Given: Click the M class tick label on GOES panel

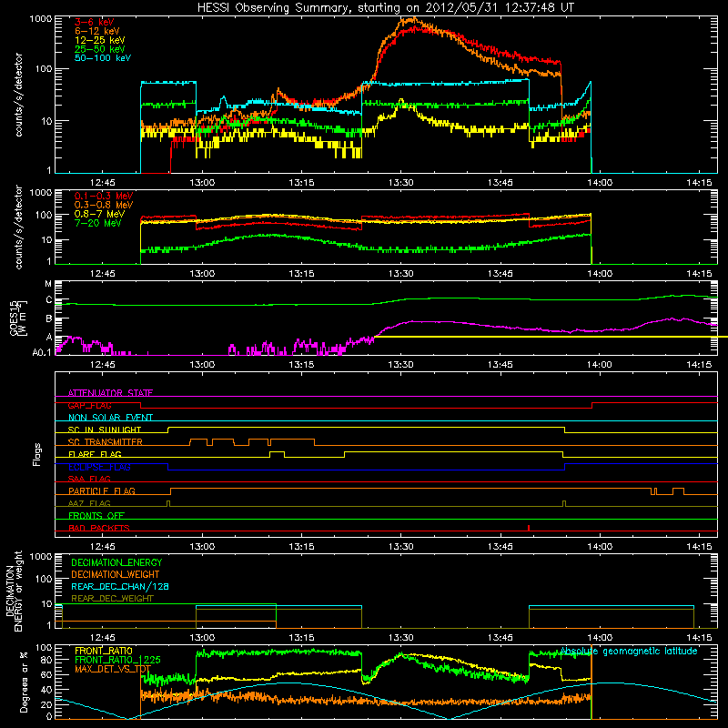Looking at the screenshot, I should click(x=48, y=284).
